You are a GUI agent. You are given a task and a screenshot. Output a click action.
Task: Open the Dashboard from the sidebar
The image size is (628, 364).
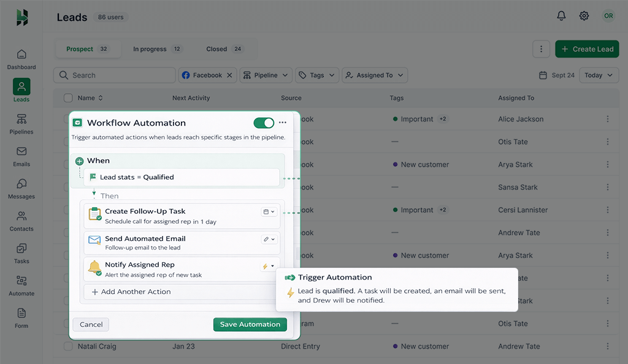pyautogui.click(x=21, y=58)
